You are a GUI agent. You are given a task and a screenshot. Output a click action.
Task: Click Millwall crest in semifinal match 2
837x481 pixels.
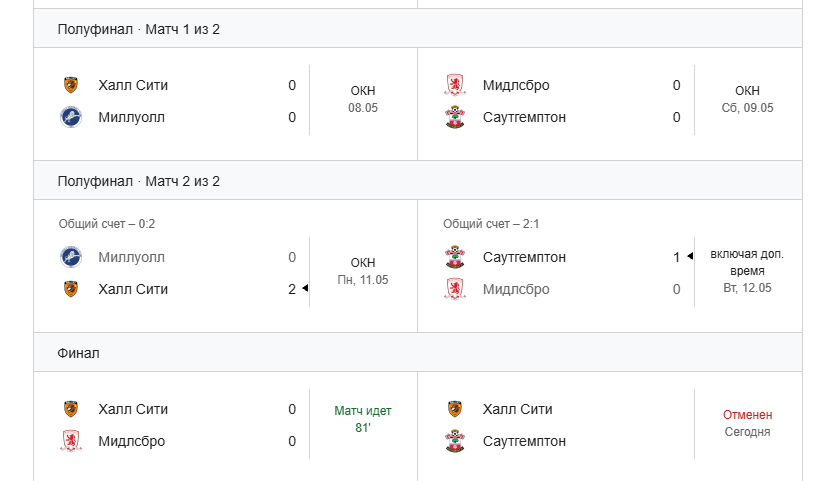click(70, 257)
